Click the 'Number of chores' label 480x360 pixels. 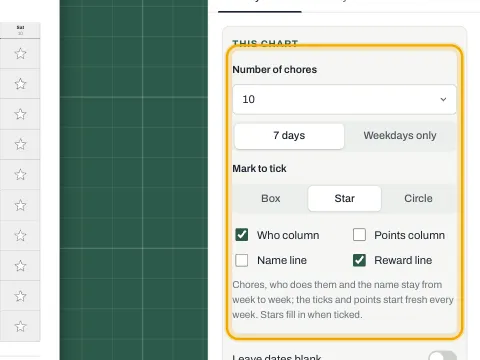[x=275, y=70]
